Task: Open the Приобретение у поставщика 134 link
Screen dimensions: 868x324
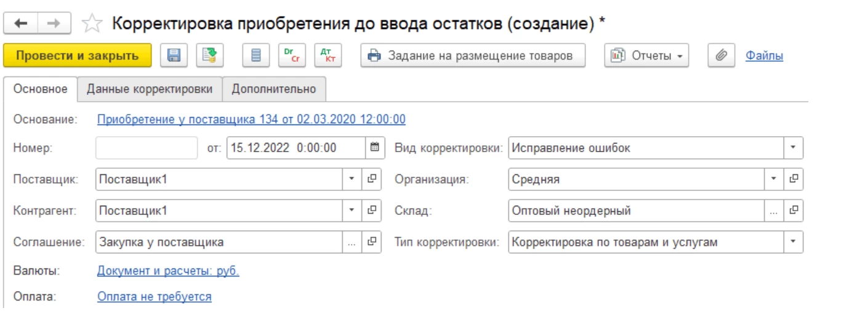Action: tap(251, 119)
